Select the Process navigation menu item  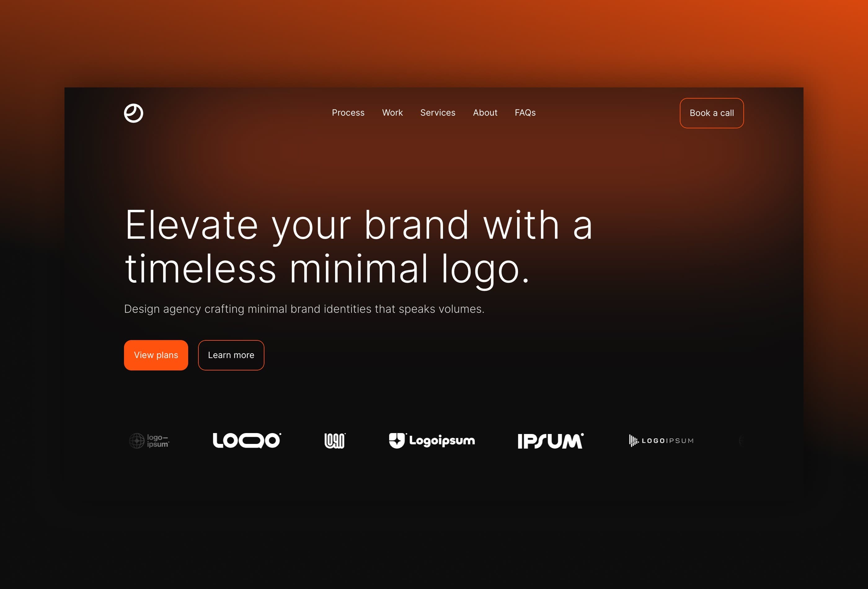coord(348,113)
